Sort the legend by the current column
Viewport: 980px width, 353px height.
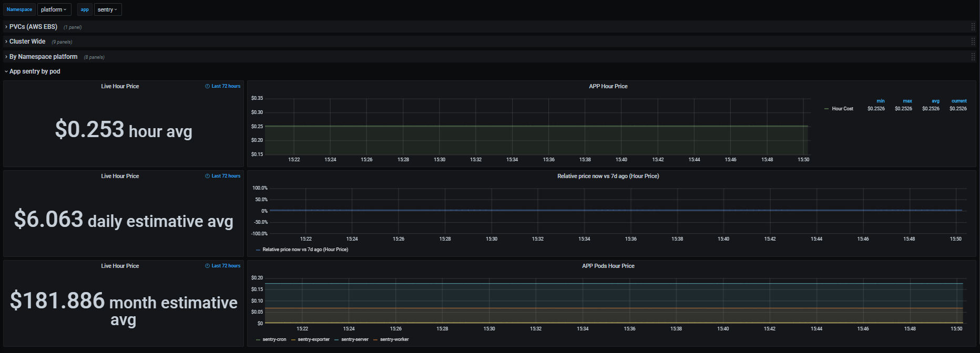click(x=959, y=101)
